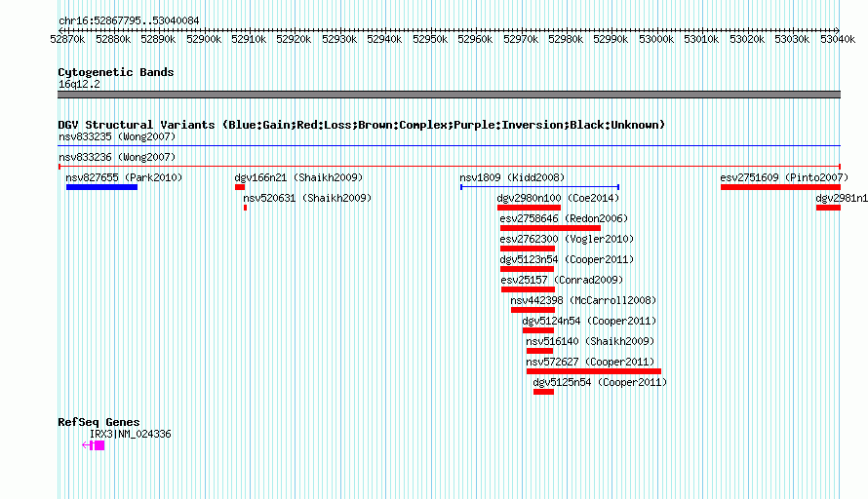Click the DGV Structural Variants track title

[x=362, y=125]
